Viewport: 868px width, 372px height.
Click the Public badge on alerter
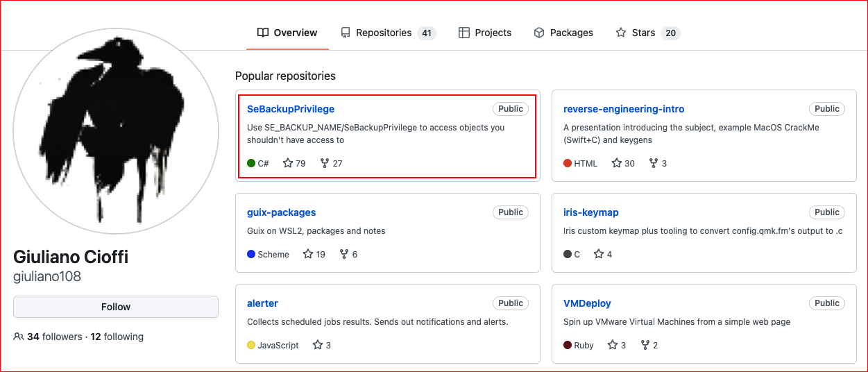point(511,303)
